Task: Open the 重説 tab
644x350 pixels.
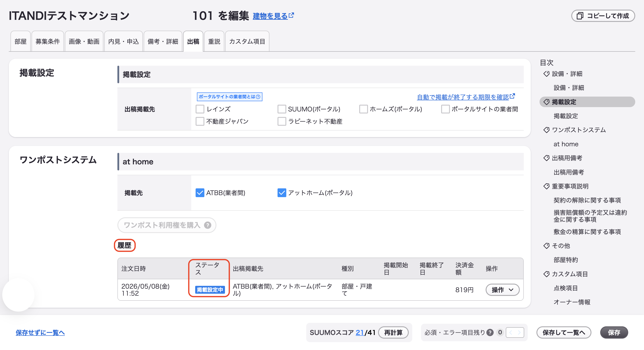Action: (214, 41)
